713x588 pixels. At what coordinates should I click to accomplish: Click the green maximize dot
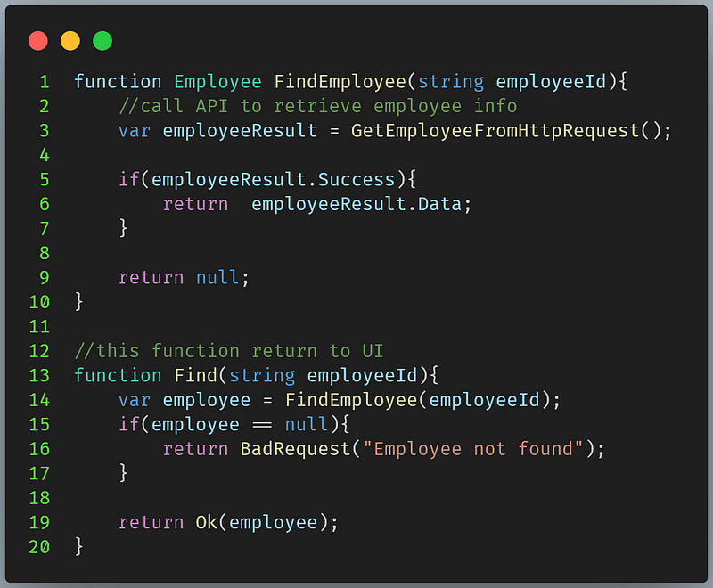[x=102, y=41]
